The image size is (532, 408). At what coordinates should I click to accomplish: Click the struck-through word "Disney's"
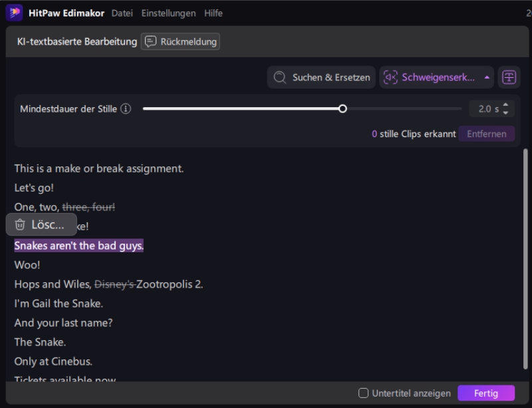coord(114,284)
